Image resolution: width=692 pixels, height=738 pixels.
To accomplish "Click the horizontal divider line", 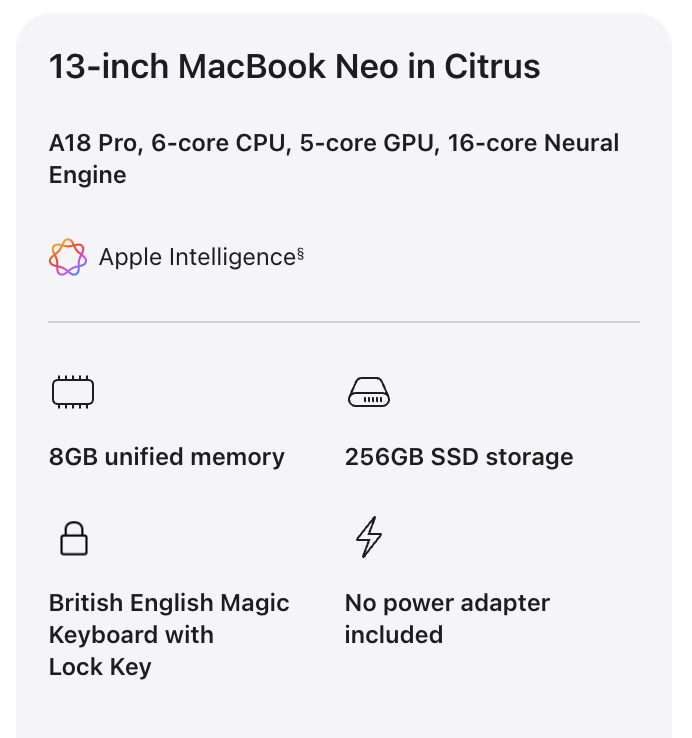I will tap(344, 322).
